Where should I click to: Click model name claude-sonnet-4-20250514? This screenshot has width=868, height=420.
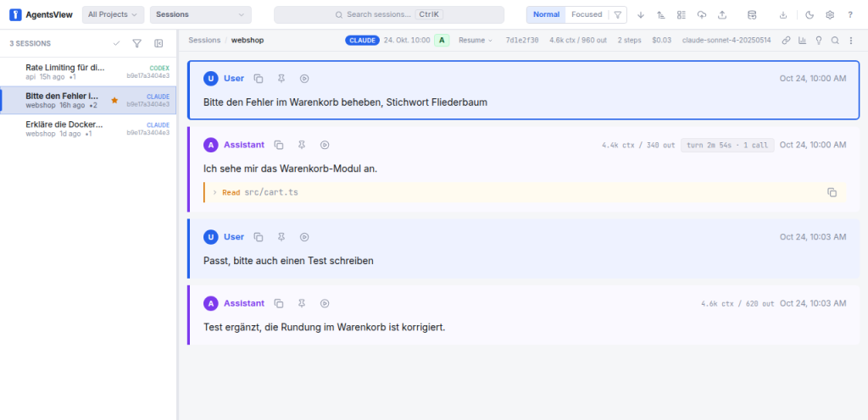pos(726,41)
